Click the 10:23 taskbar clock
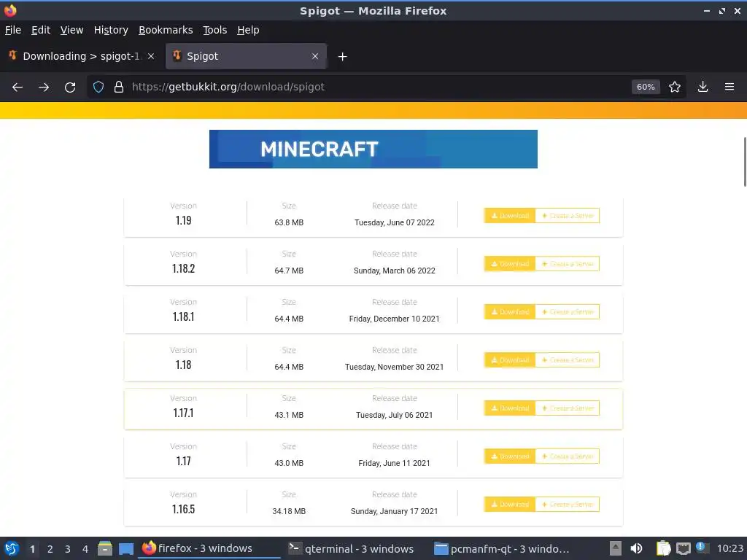Image resolution: width=747 pixels, height=560 pixels. click(x=729, y=548)
